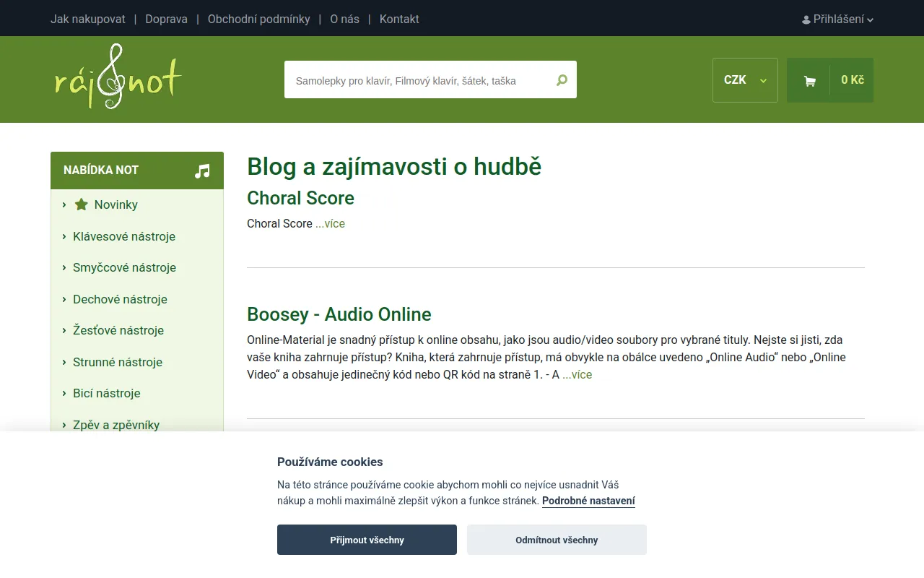924x578 pixels.
Task: Open Kontakt page
Action: coord(399,20)
